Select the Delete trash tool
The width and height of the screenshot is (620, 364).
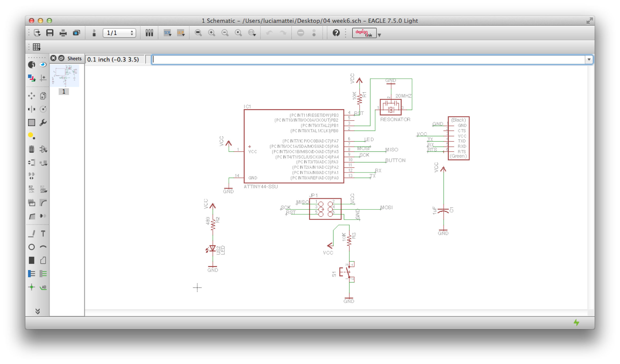[x=32, y=149]
